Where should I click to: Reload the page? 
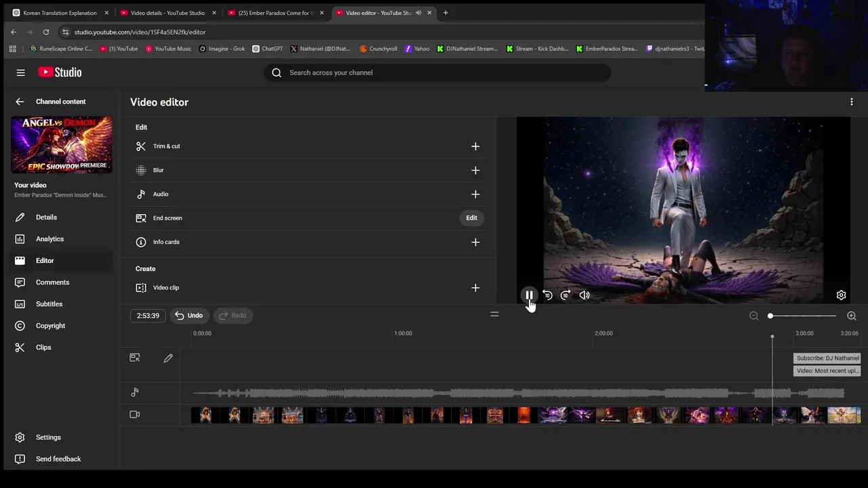coord(46,32)
